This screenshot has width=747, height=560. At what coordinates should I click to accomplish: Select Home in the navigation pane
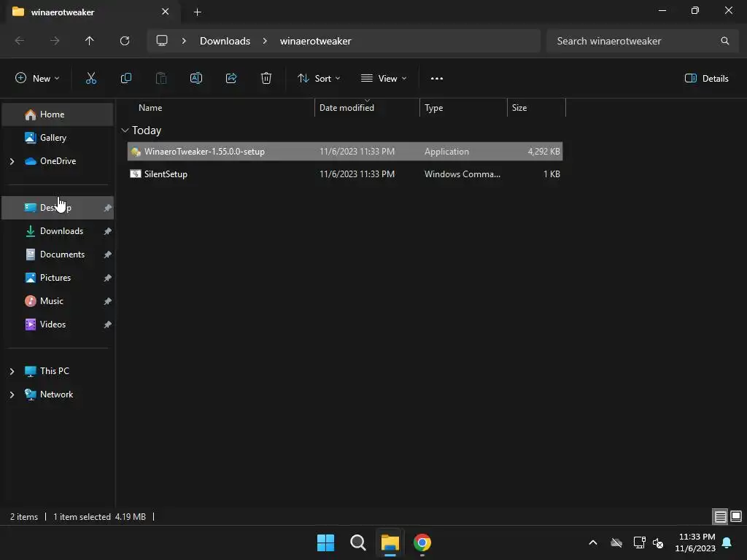(x=58, y=114)
